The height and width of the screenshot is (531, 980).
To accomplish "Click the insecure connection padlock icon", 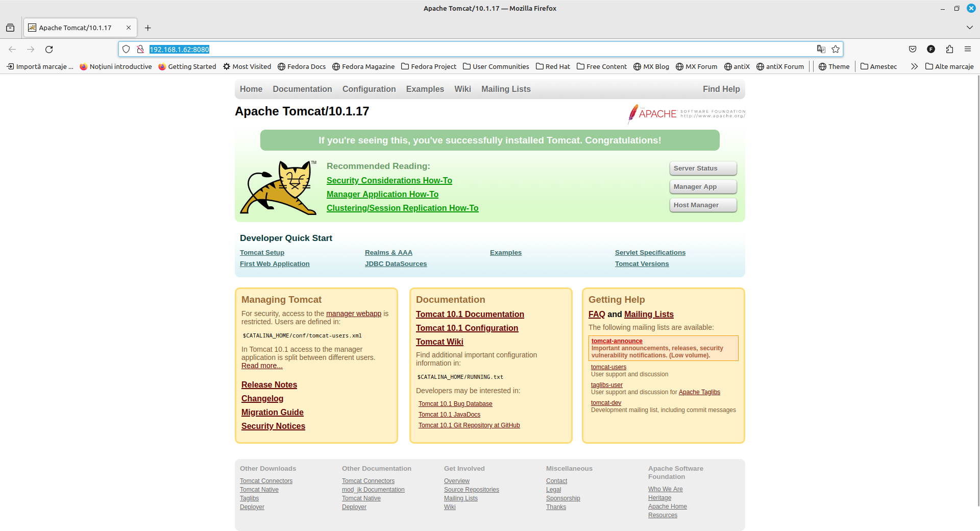I will click(x=140, y=49).
